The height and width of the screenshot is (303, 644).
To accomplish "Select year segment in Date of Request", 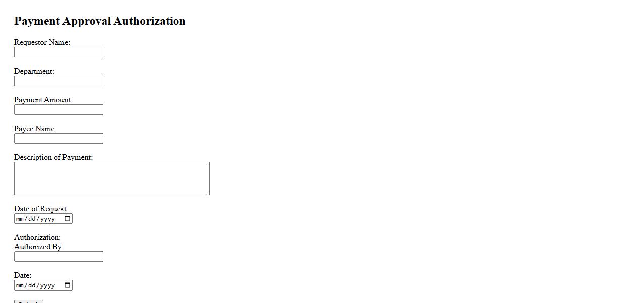I will point(47,219).
